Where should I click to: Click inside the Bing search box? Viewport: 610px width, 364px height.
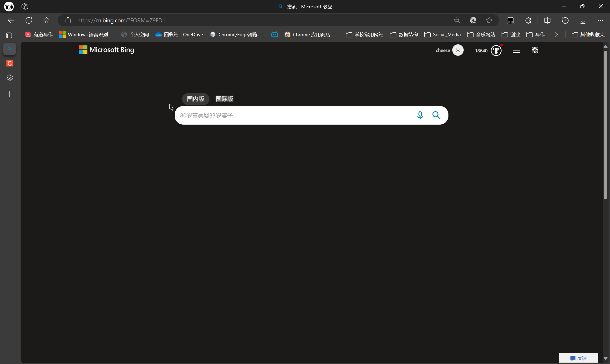pos(294,115)
